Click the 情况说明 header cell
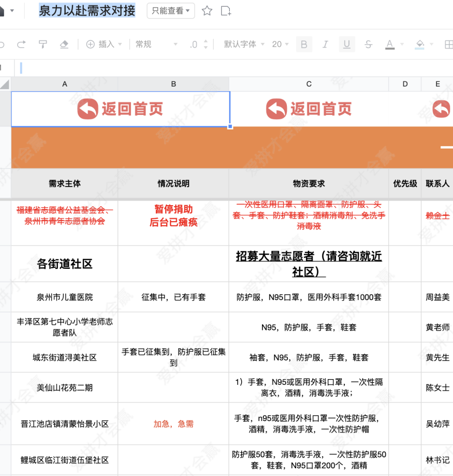The height and width of the screenshot is (476, 453). click(173, 184)
